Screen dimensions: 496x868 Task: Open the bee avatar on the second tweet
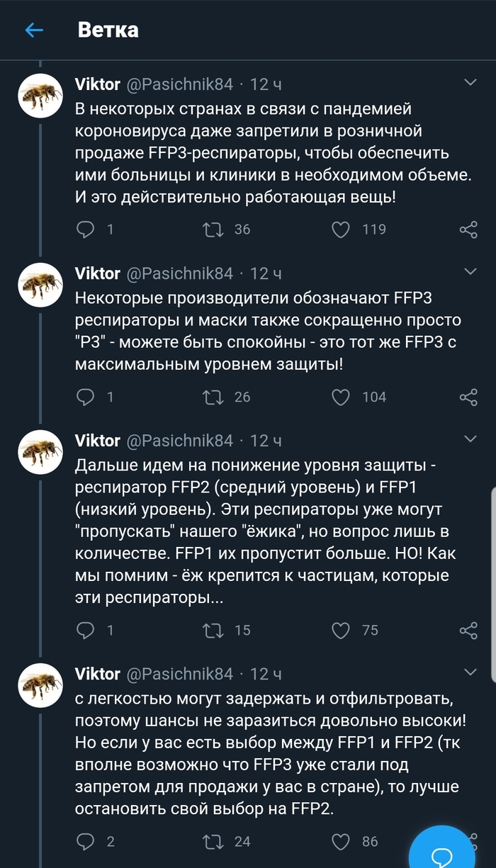click(40, 284)
